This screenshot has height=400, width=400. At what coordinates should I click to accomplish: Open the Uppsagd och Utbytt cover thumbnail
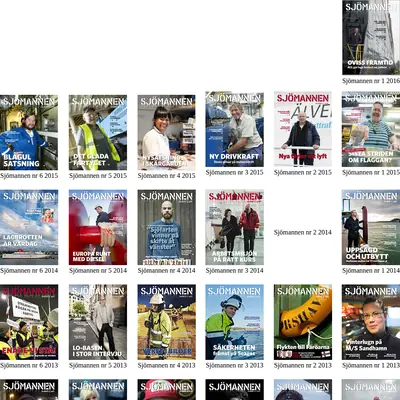[x=371, y=227]
